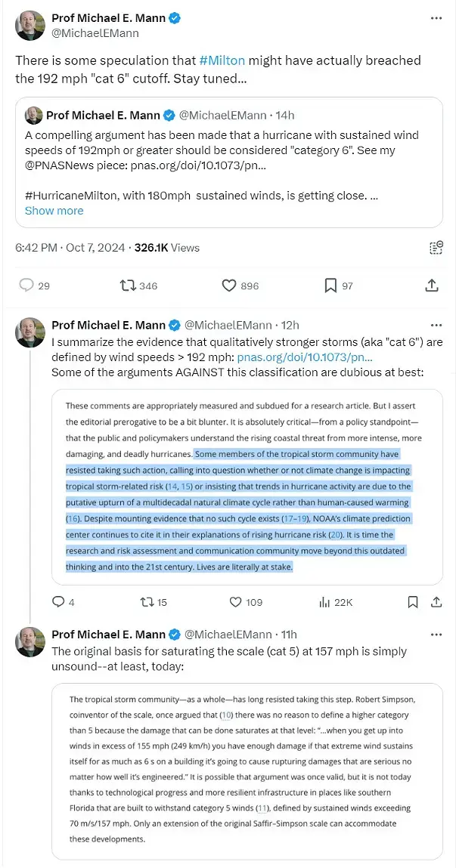Viewport: 456px width, 868px height.
Task: Click the reply icon showing 29 replies
Action: (26, 286)
